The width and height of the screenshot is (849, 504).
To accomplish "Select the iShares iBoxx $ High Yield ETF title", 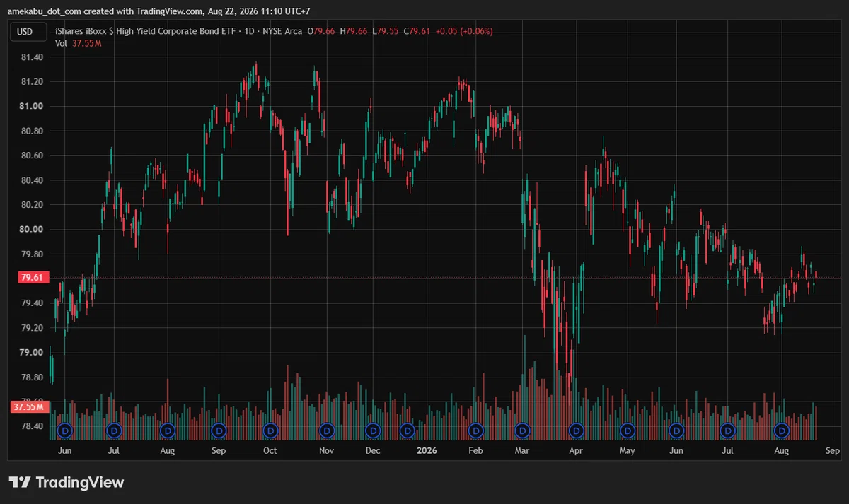I will [144, 31].
